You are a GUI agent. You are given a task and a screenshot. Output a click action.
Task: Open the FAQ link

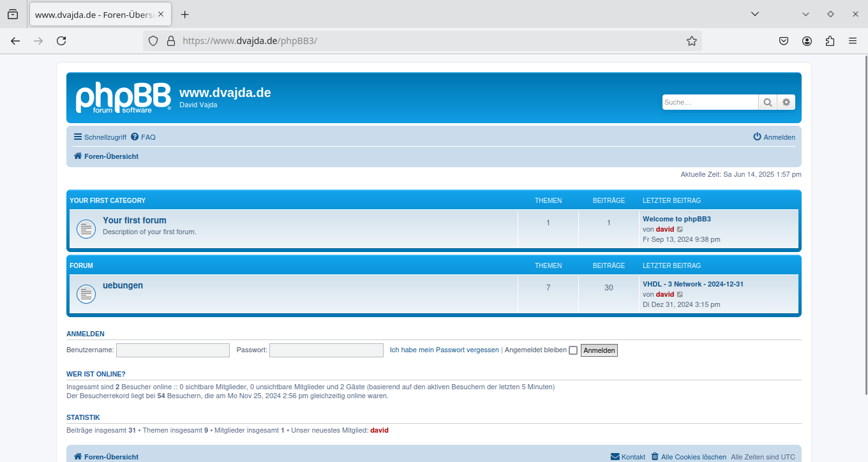pyautogui.click(x=147, y=137)
